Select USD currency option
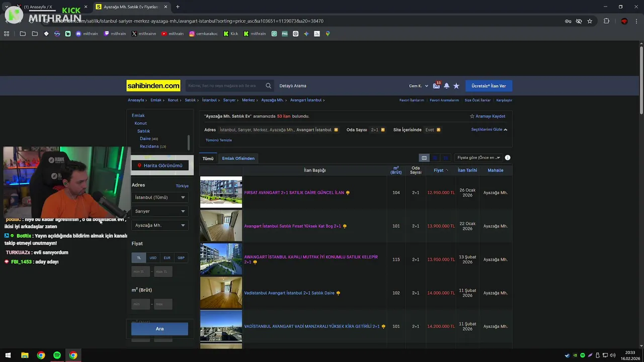644x362 pixels. (153, 258)
